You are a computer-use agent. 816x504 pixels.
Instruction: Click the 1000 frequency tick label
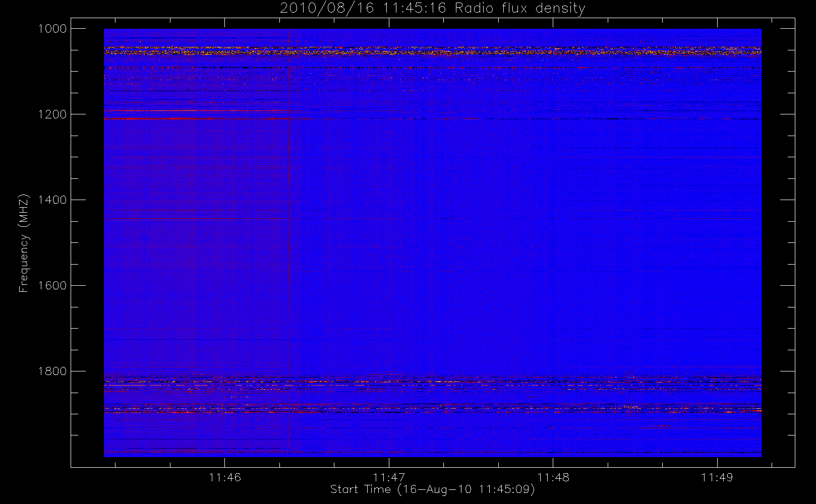tap(52, 29)
